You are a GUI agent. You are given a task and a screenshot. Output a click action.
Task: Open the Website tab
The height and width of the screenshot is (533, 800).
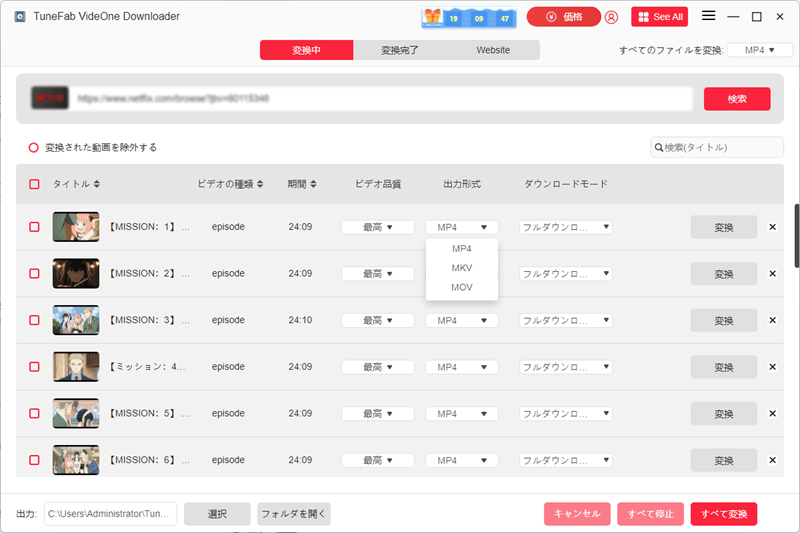click(x=493, y=50)
